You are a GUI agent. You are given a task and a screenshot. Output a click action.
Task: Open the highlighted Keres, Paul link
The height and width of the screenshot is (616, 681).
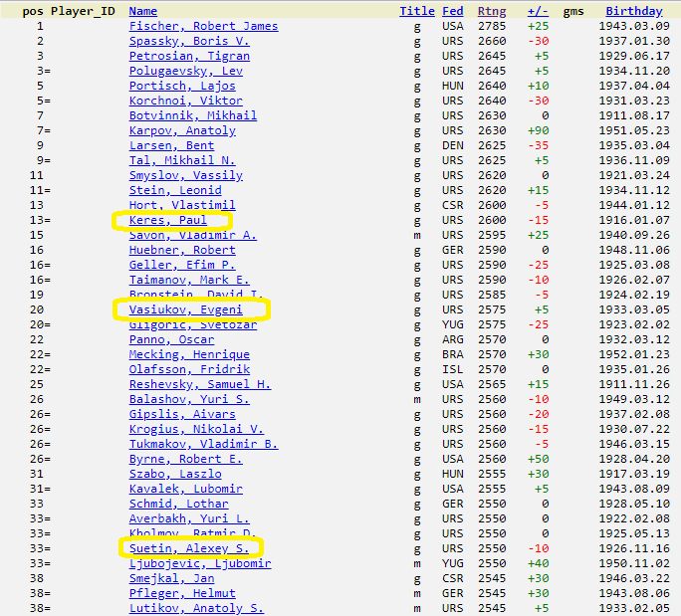tap(167, 220)
